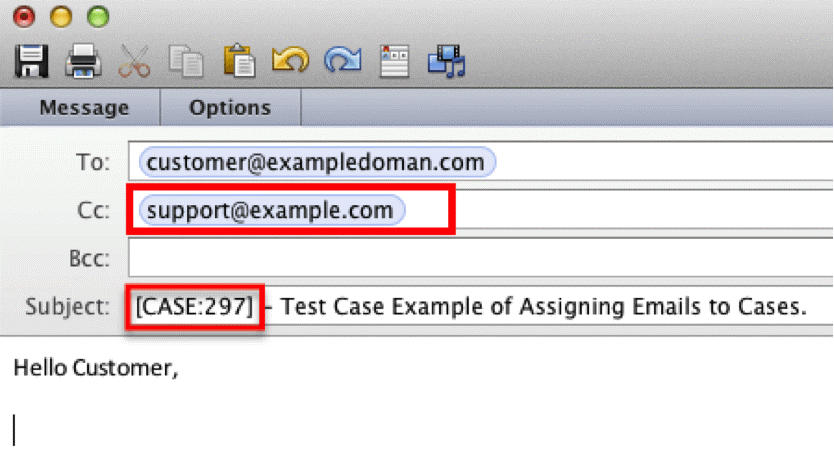The image size is (834, 465).
Task: Click empty area of Cc field
Action: [x=644, y=210]
